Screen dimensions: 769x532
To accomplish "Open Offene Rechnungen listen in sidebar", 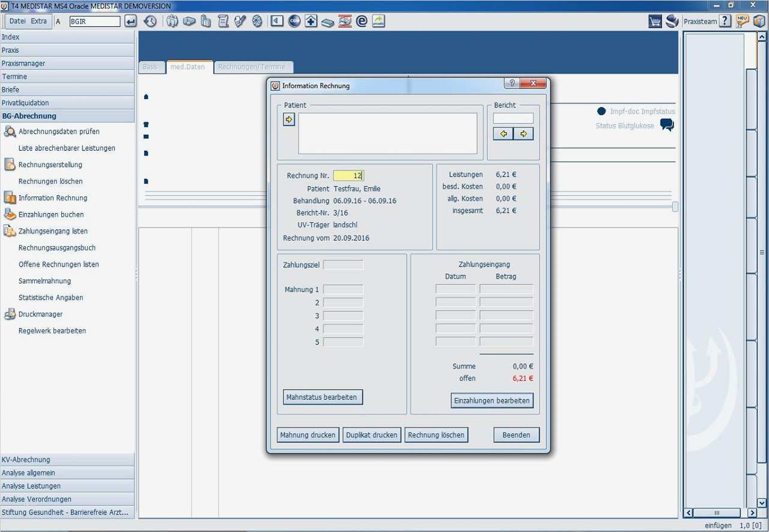I will point(58,264).
